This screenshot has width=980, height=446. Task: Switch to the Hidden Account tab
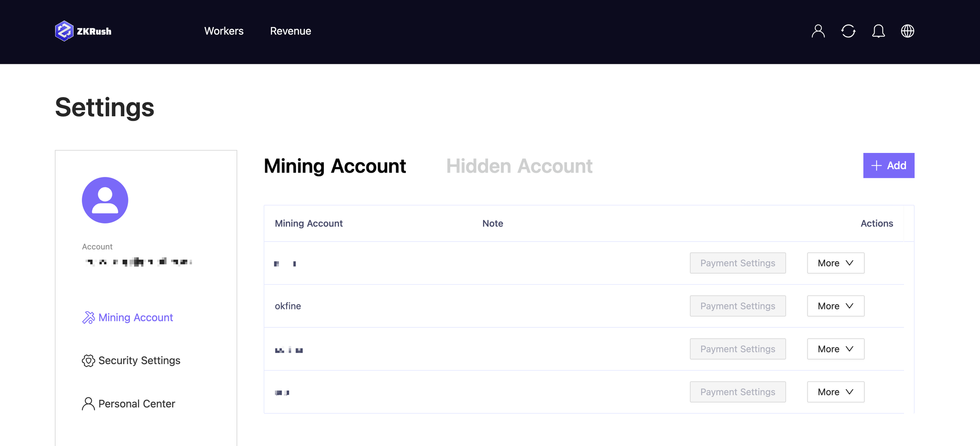click(519, 166)
